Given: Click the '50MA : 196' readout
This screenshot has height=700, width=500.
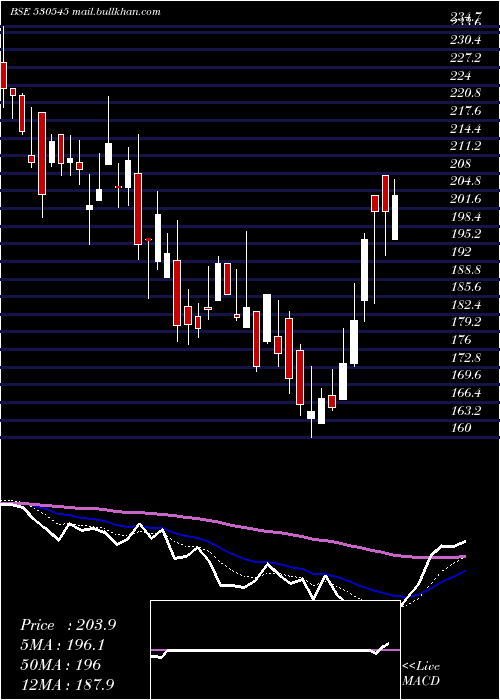Looking at the screenshot, I should click(x=61, y=665).
